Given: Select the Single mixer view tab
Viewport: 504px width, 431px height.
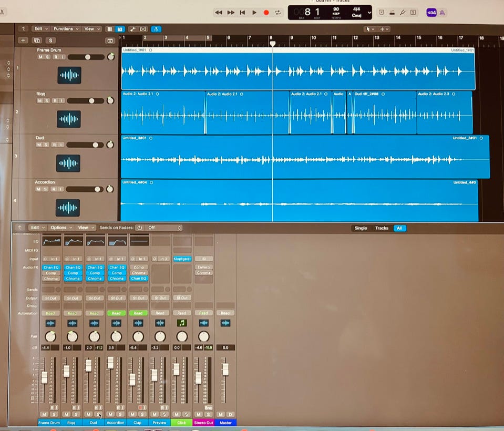Looking at the screenshot, I should click(x=361, y=228).
